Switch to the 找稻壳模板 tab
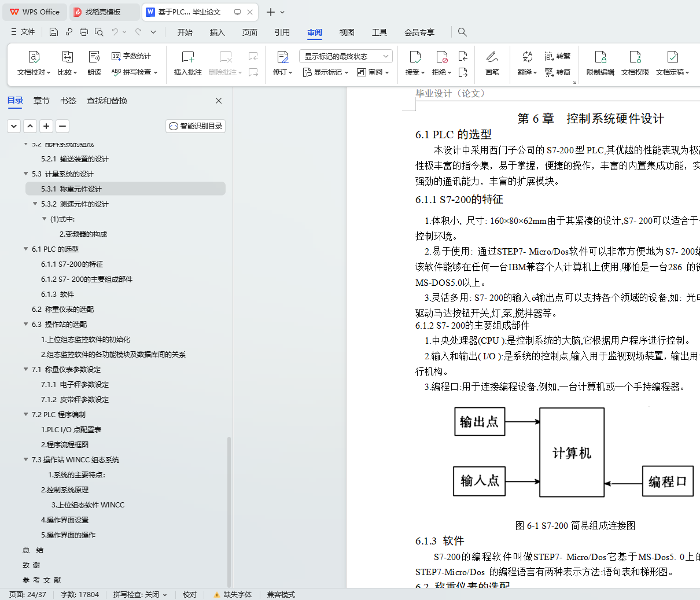The width and height of the screenshot is (700, 600). pyautogui.click(x=104, y=12)
